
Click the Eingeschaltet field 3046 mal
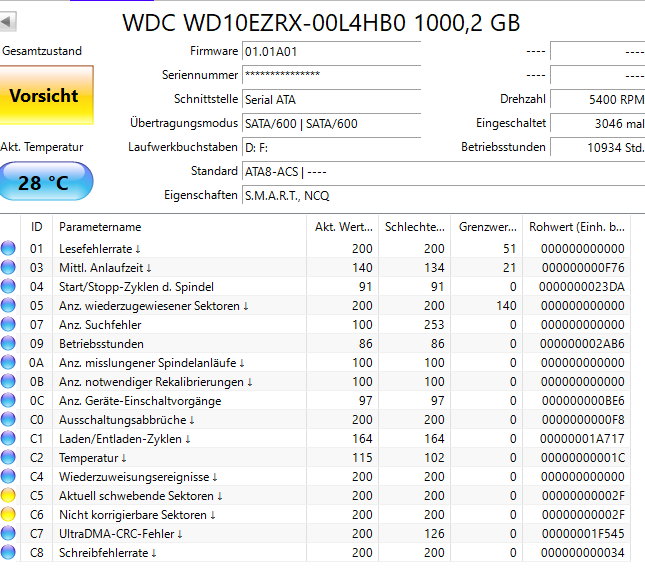pos(598,123)
